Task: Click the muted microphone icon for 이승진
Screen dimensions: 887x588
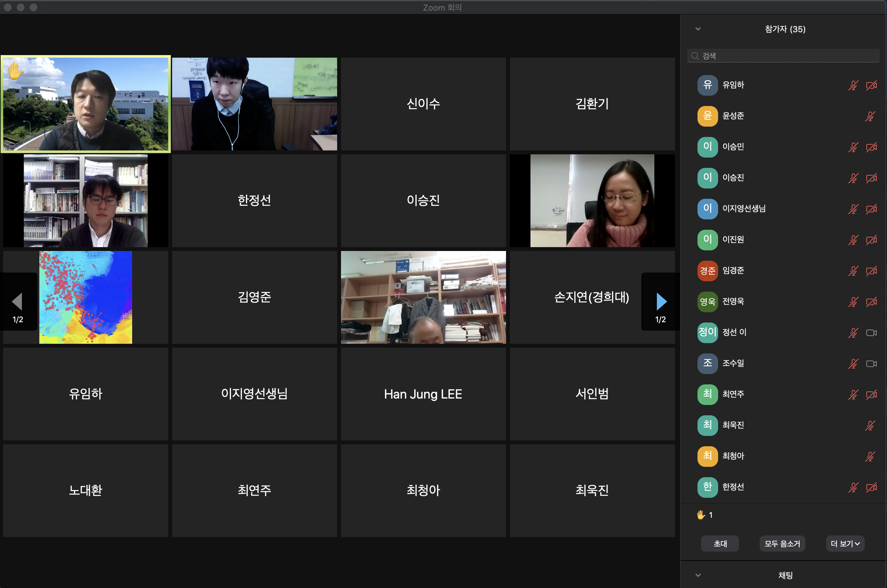Action: coord(853,178)
